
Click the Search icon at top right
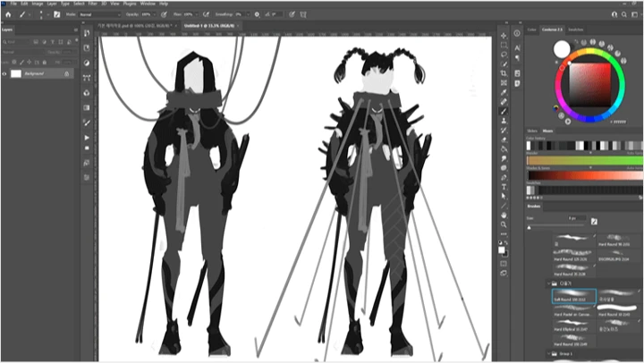[x=624, y=14]
